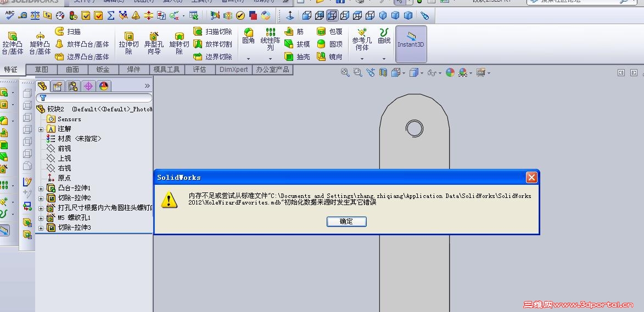Screen dimensions: 644x312
Task: Click 边界凸台/基体 boundary boss tool
Action: (82, 56)
